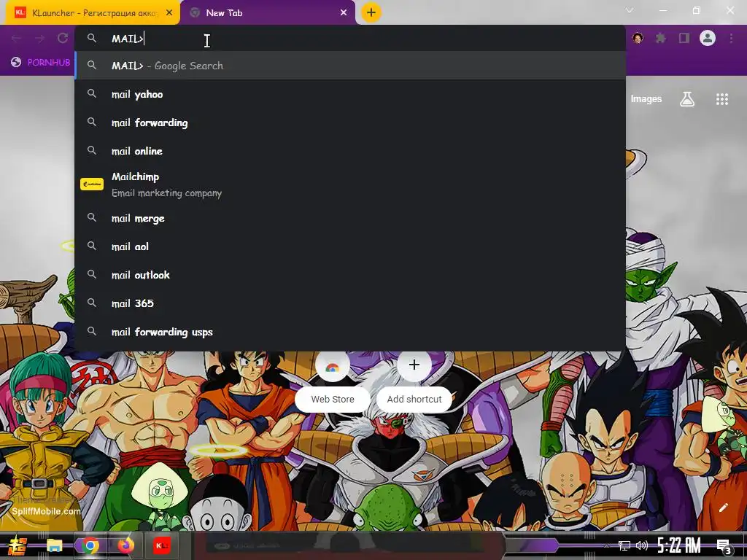The height and width of the screenshot is (560, 747).
Task: Click inside the address bar text
Action: [127, 39]
